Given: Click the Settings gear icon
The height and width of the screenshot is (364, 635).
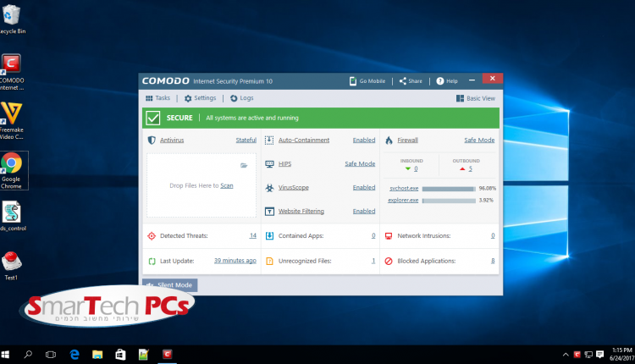Looking at the screenshot, I should click(x=188, y=98).
